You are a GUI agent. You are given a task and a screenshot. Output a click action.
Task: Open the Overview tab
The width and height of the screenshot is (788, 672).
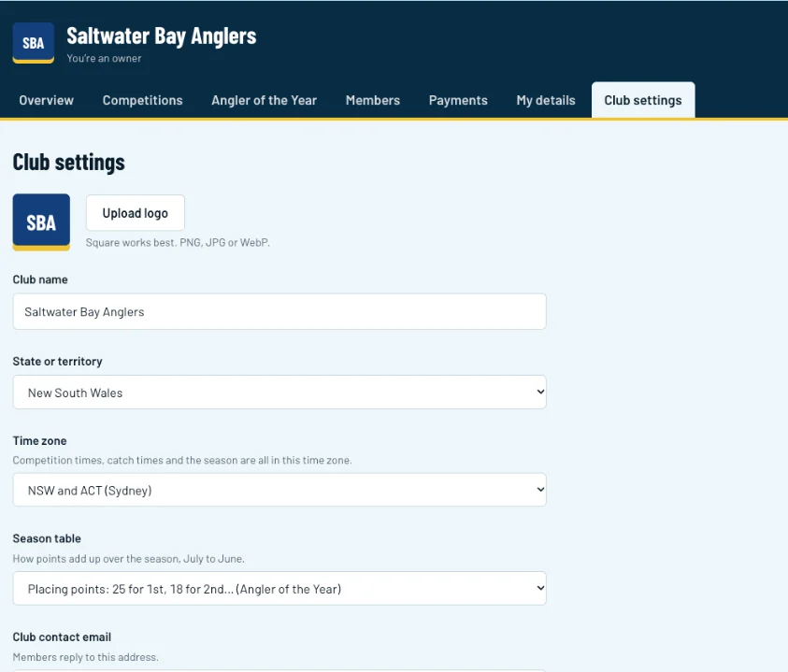[x=46, y=100]
